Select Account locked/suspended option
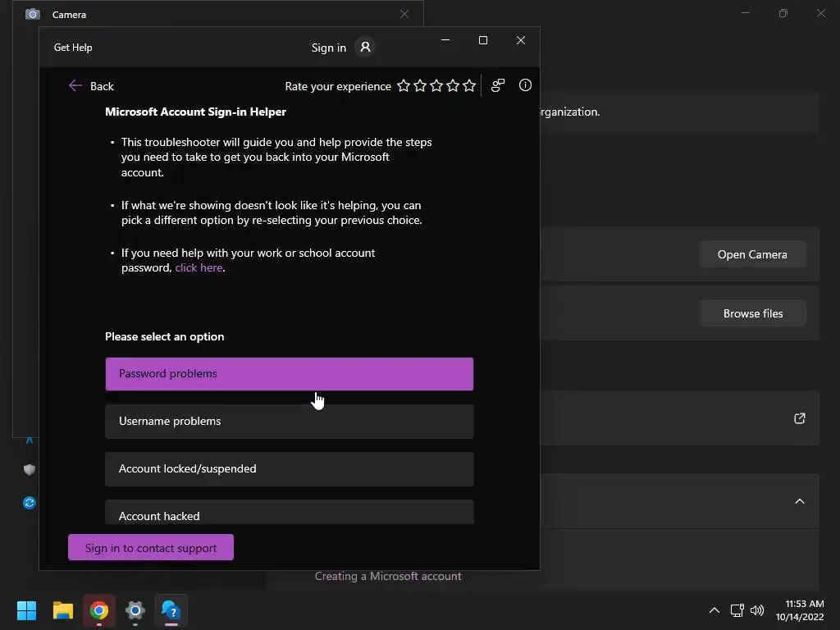The height and width of the screenshot is (630, 840). (x=290, y=469)
